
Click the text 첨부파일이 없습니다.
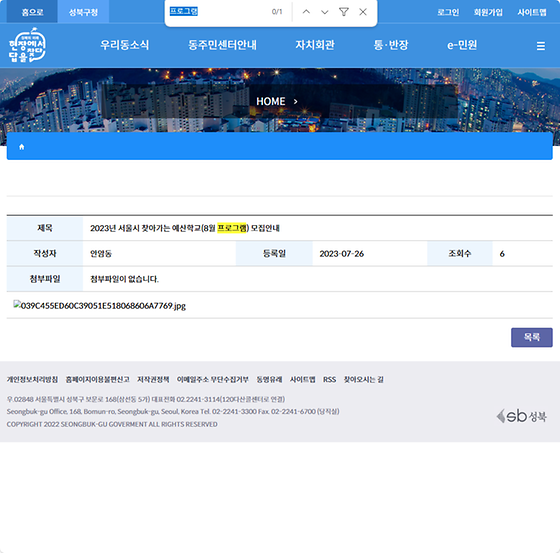click(124, 279)
